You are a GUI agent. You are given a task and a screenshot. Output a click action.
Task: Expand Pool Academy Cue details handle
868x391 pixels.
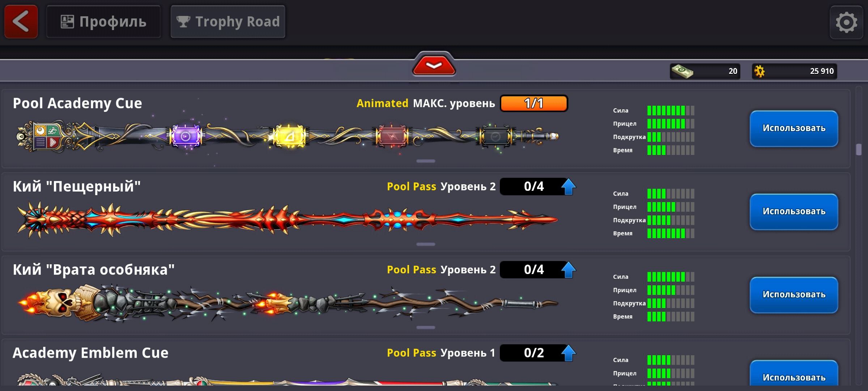[426, 161]
